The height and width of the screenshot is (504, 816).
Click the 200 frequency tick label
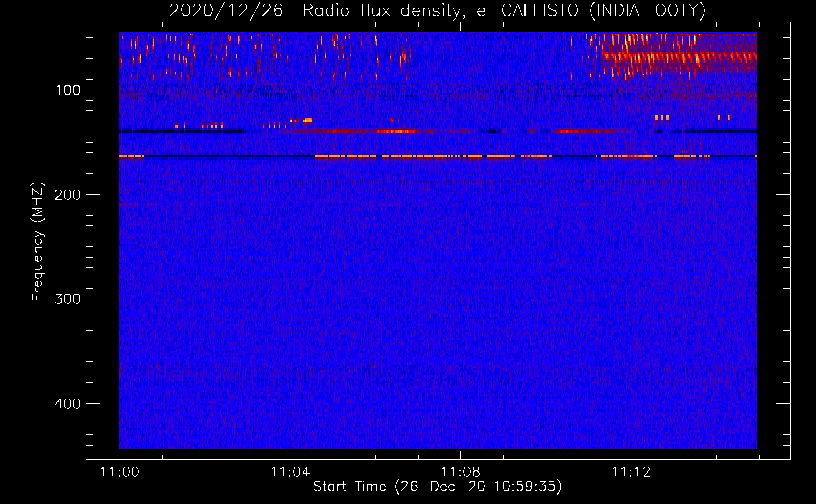(x=68, y=195)
